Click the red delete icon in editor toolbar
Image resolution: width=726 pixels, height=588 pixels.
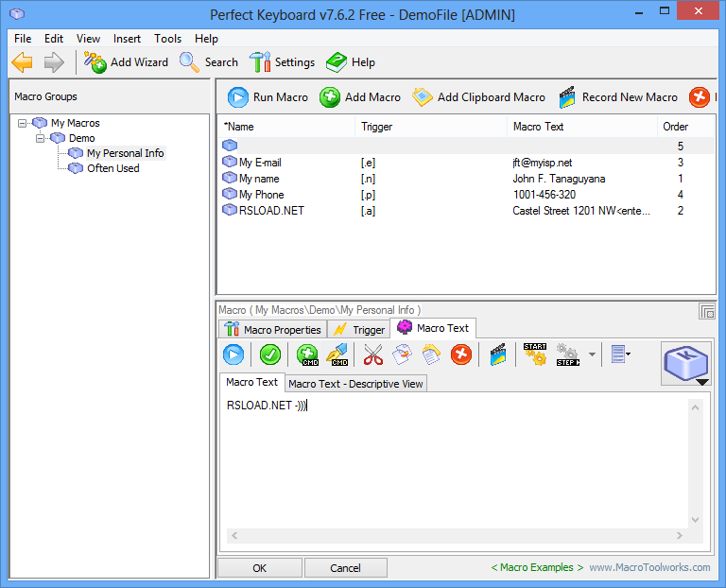click(x=461, y=355)
